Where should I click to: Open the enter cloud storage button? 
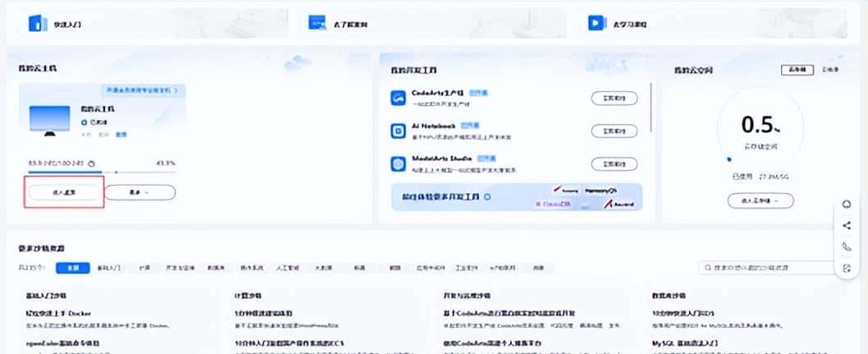coord(760,200)
